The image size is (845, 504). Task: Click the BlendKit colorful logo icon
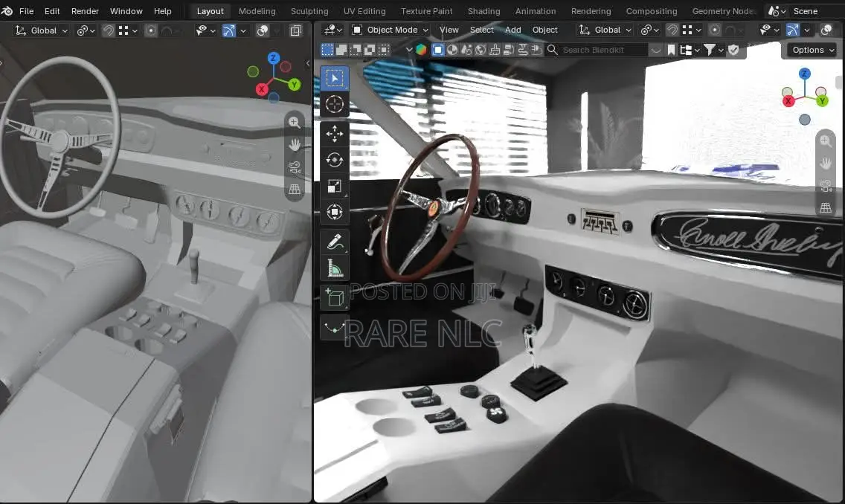click(421, 50)
